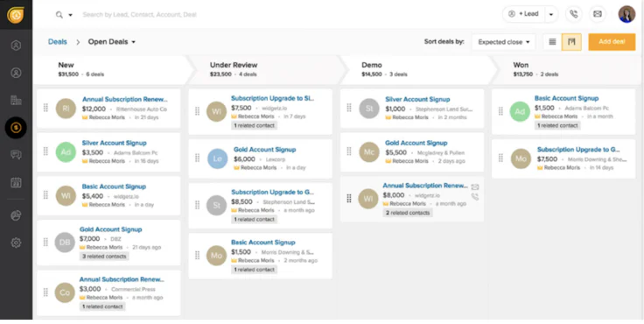The image size is (644, 324).
Task: Open the settings gear in sidebar
Action: click(x=16, y=243)
